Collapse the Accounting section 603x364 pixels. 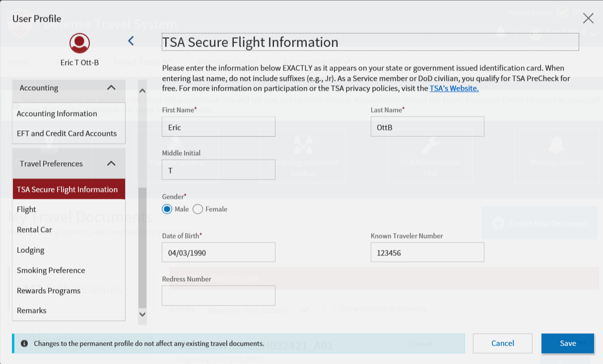(x=111, y=88)
